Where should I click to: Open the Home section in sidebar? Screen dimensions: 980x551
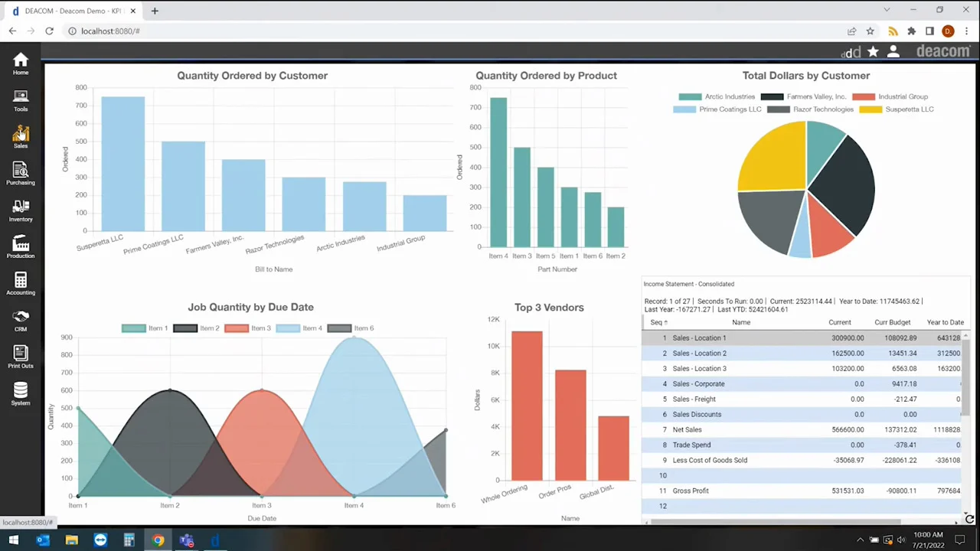(x=21, y=64)
